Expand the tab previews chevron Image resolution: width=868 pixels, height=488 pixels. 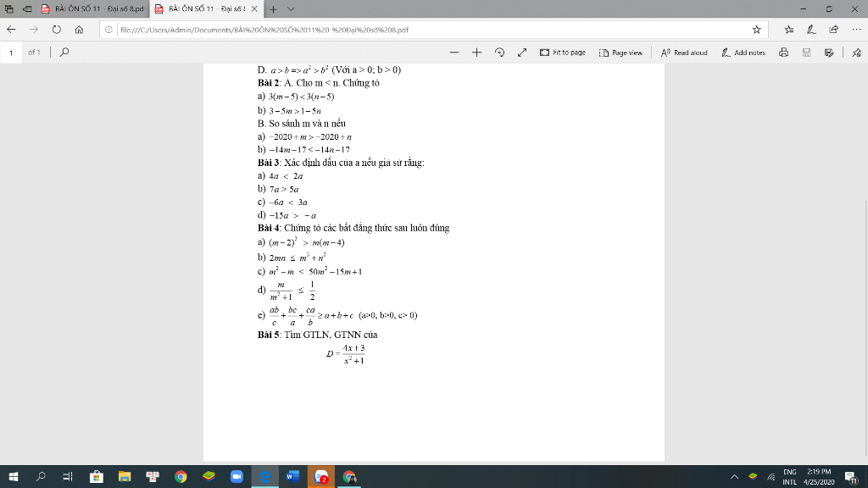click(x=291, y=8)
